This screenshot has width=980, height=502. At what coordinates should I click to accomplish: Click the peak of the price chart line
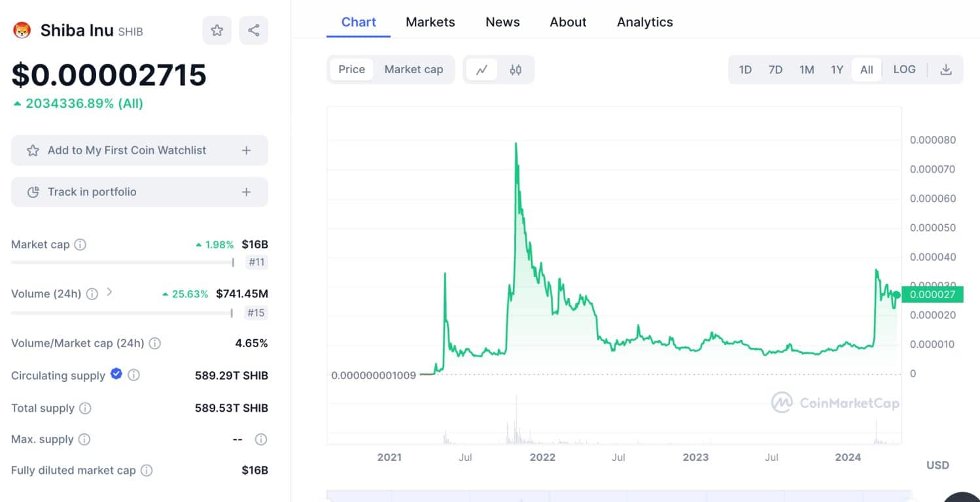[516, 144]
